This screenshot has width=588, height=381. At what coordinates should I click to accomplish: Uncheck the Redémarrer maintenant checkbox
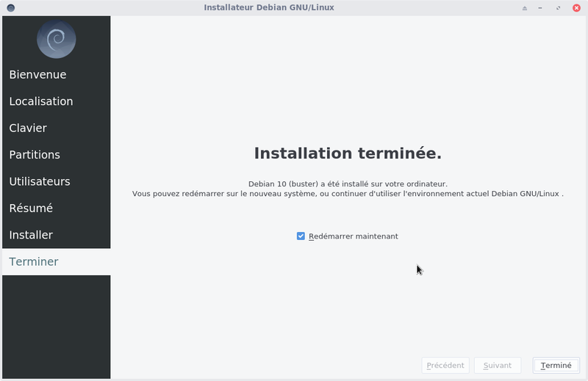[x=301, y=236]
